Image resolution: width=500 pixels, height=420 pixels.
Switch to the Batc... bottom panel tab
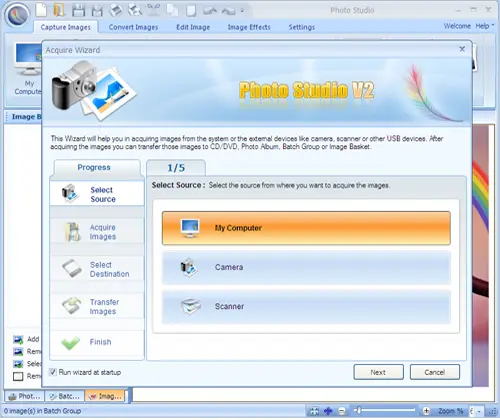(x=65, y=396)
